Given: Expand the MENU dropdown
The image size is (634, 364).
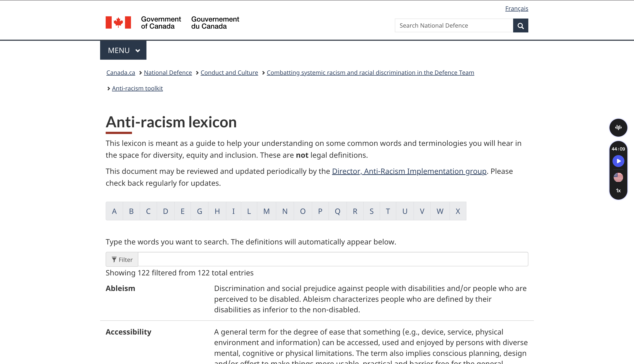Looking at the screenshot, I should tap(123, 50).
